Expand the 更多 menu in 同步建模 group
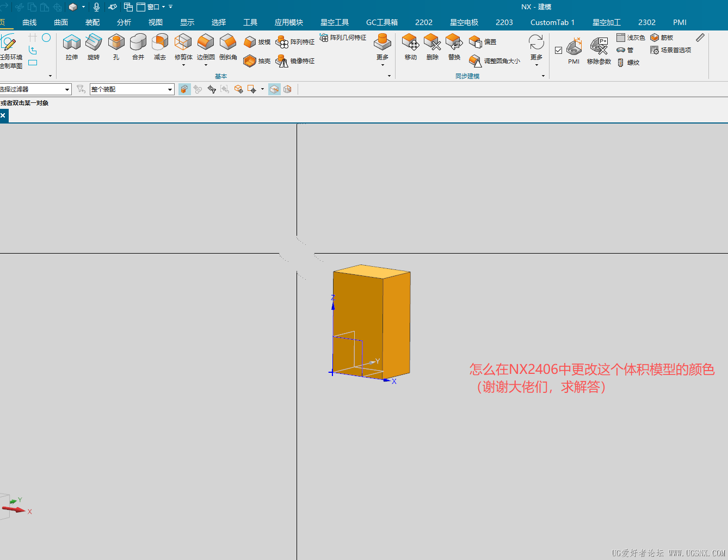Image resolution: width=728 pixels, height=560 pixels. (x=536, y=50)
